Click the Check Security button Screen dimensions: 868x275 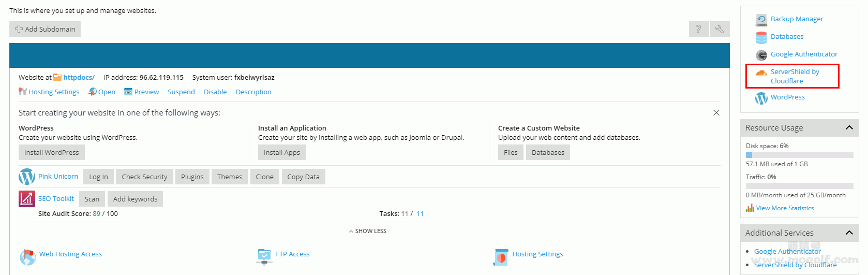point(144,177)
